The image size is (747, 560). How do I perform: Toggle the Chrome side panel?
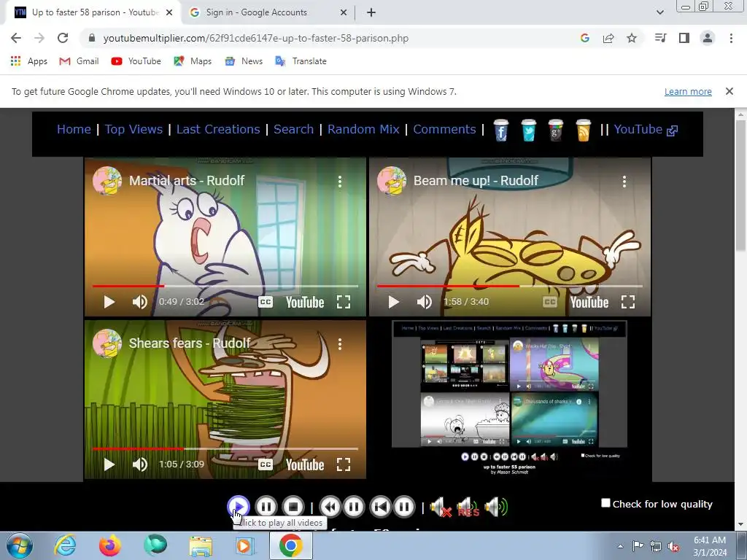point(684,38)
